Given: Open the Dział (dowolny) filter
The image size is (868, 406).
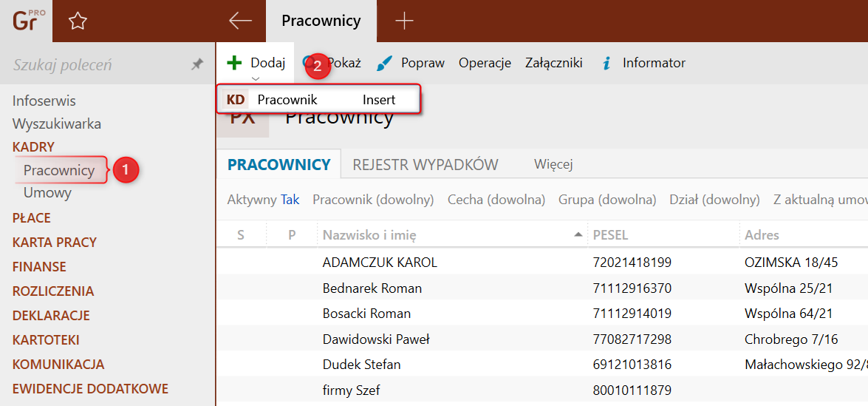Looking at the screenshot, I should 714,200.
